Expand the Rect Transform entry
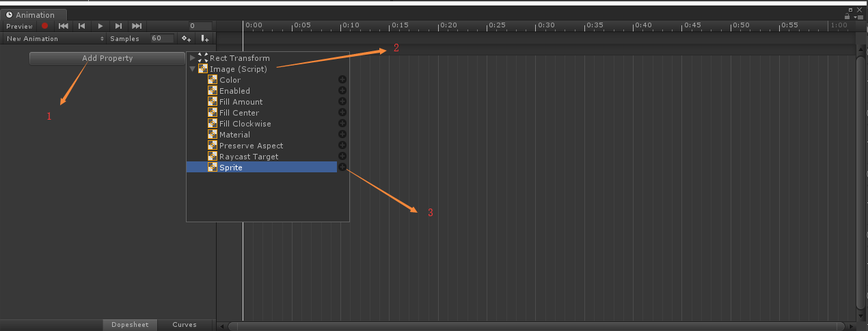Screen dimensions: 868x331 click(x=192, y=58)
